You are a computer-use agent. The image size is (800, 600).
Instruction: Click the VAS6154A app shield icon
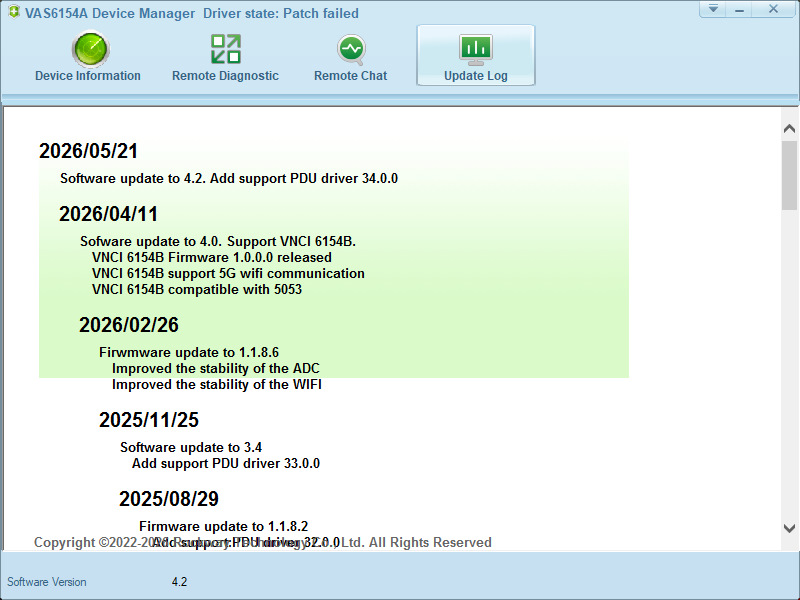pos(14,12)
